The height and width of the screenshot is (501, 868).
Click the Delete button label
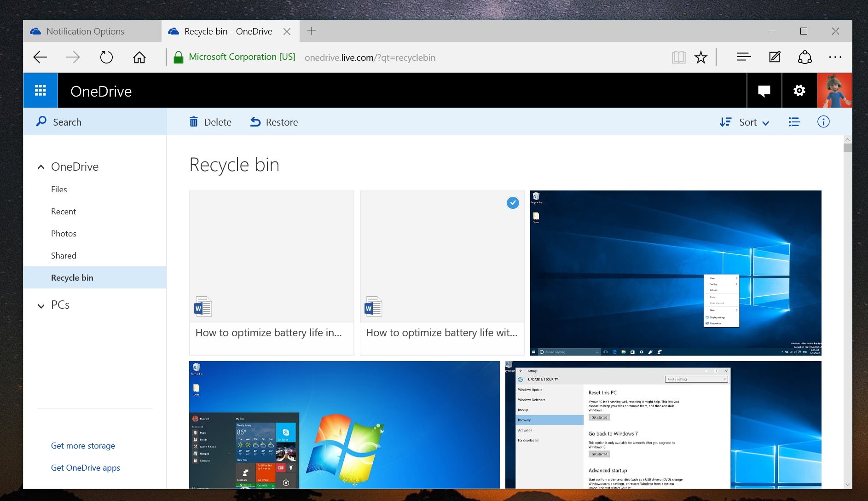pyautogui.click(x=218, y=122)
